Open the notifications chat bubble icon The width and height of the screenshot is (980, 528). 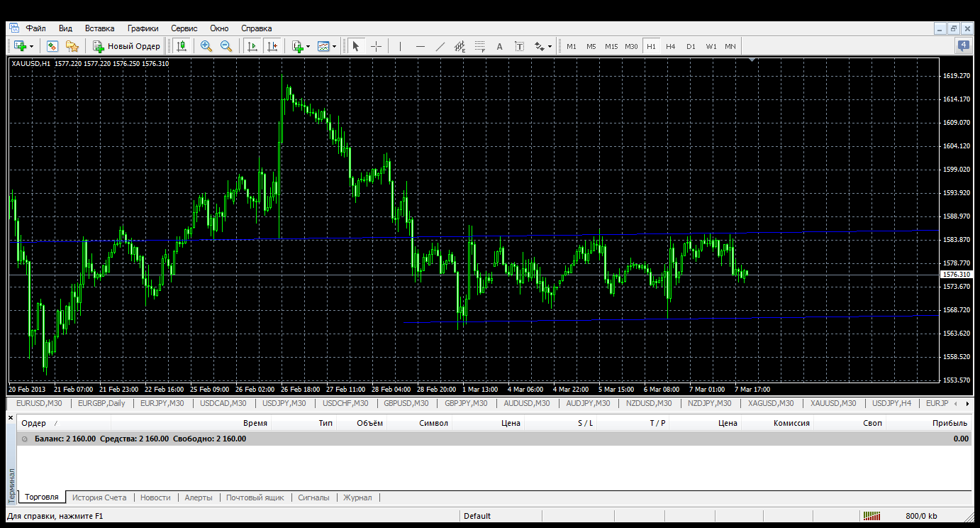(963, 46)
